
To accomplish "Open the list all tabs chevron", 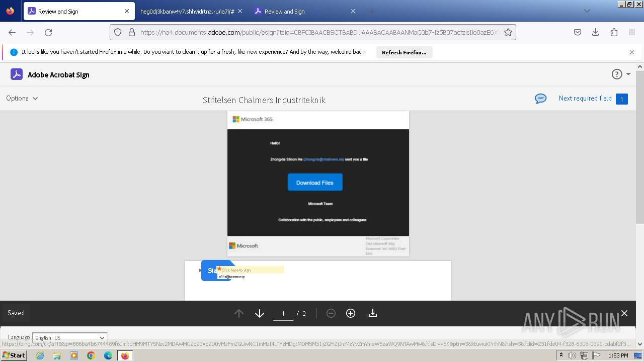I will [587, 11].
